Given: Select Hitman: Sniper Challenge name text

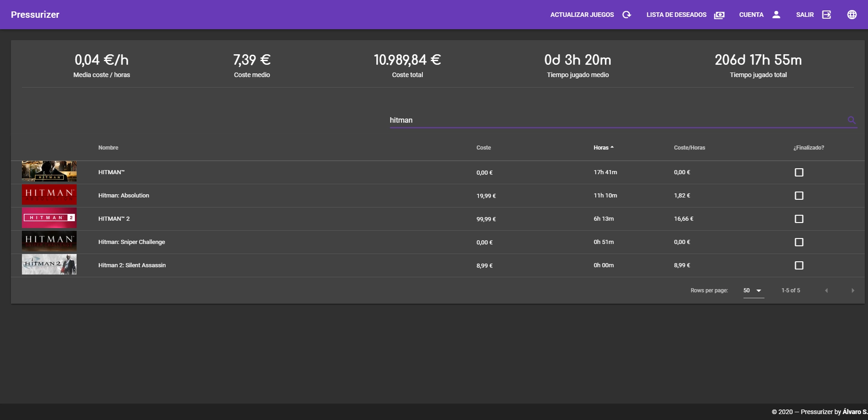Looking at the screenshot, I should coord(131,242).
